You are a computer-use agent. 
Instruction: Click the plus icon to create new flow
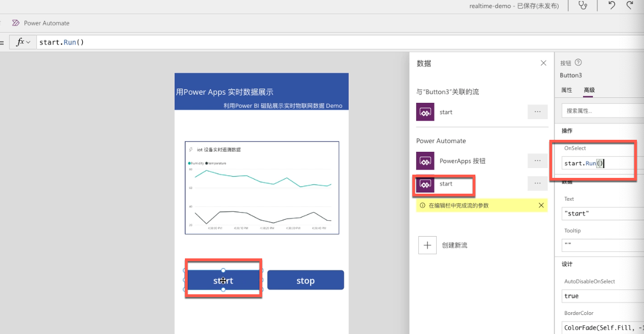(x=427, y=245)
